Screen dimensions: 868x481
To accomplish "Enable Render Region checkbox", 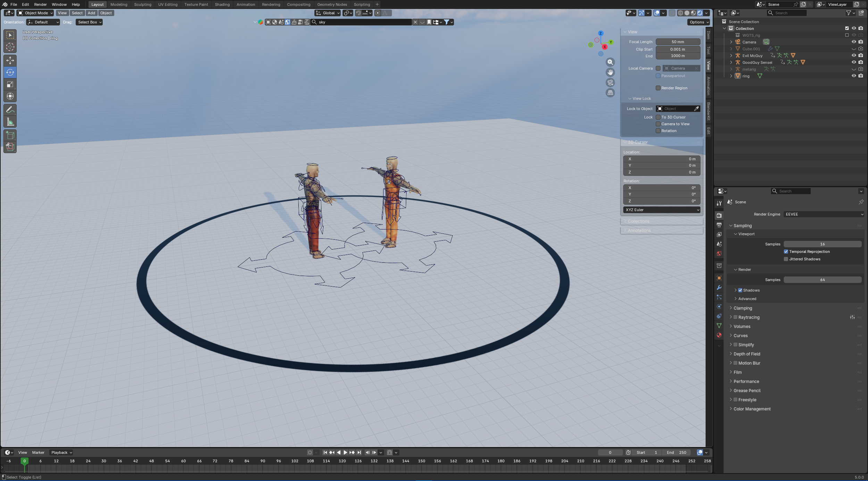I will pos(658,88).
